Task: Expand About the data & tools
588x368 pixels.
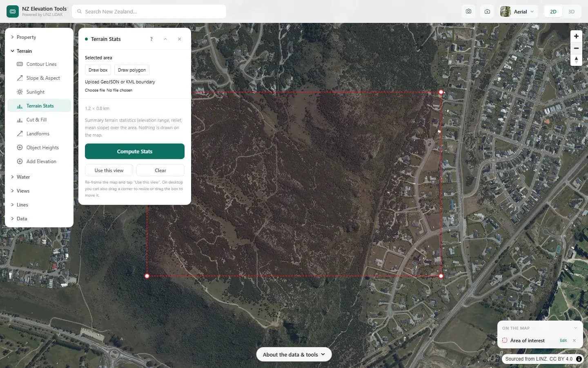Action: (x=294, y=355)
